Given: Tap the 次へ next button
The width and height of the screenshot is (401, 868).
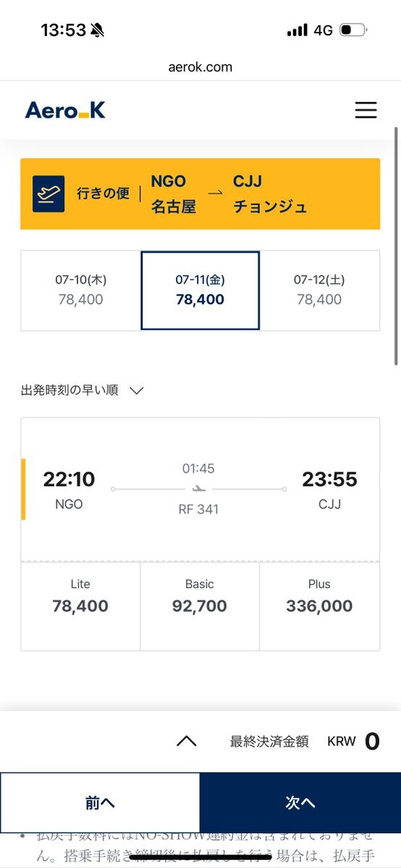Looking at the screenshot, I should pos(300,802).
